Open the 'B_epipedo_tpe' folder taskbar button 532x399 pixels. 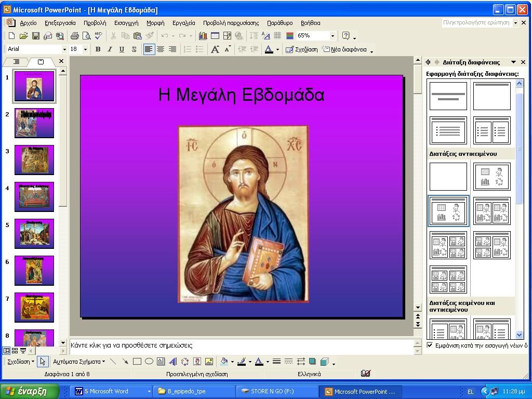[194, 391]
